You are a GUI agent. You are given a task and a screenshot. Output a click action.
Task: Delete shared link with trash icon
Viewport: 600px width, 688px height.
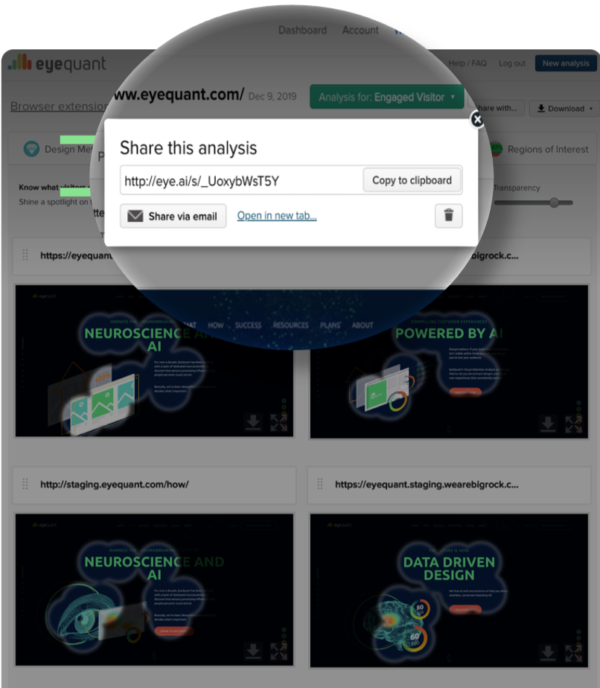(448, 215)
